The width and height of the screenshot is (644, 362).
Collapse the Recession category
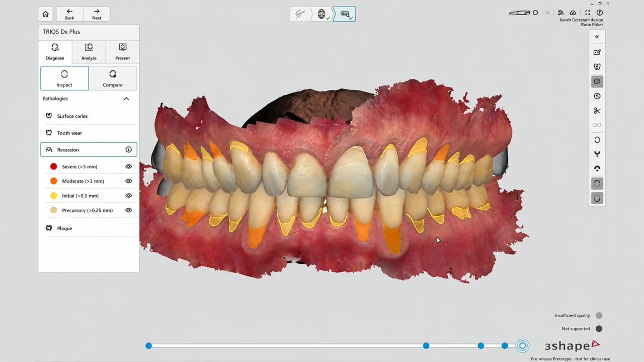[x=89, y=150]
